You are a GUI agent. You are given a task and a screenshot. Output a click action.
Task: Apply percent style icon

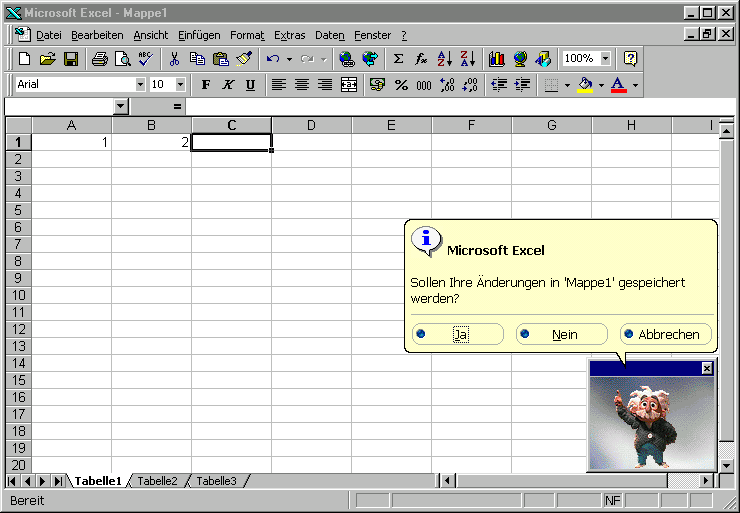[x=401, y=85]
